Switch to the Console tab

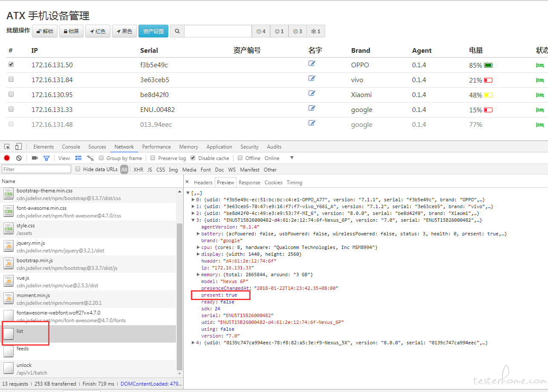coord(71,147)
